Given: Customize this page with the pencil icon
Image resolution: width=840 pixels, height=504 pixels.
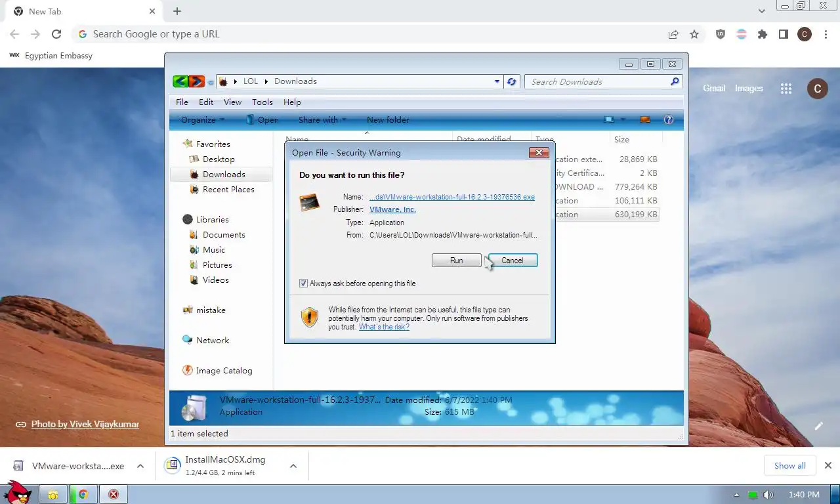Looking at the screenshot, I should point(819,426).
